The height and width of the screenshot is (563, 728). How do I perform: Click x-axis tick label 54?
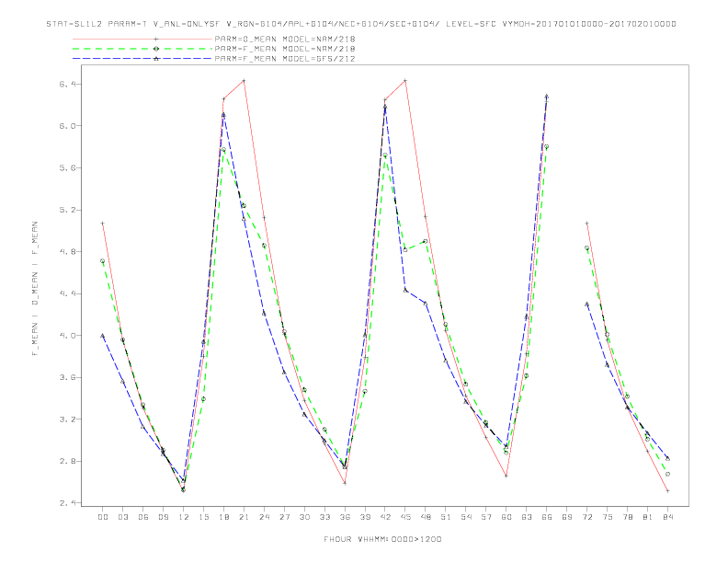[466, 517]
